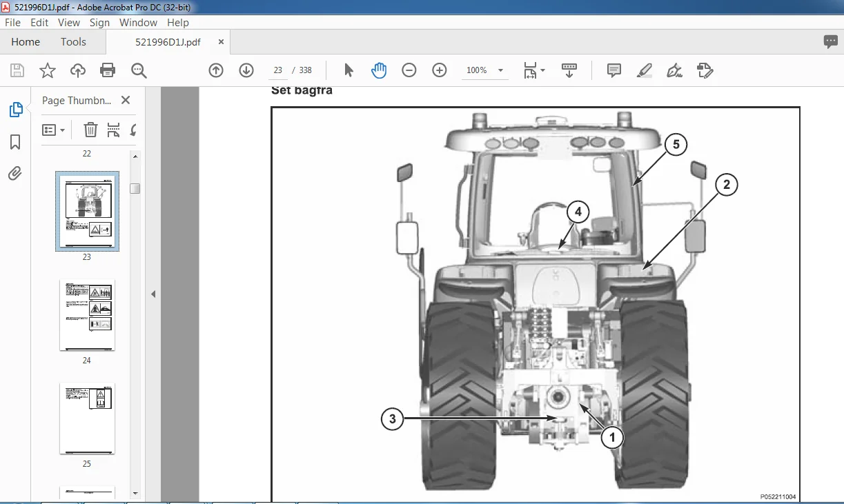Image resolution: width=844 pixels, height=504 pixels.
Task: Select page 25 thumbnail
Action: (x=87, y=419)
